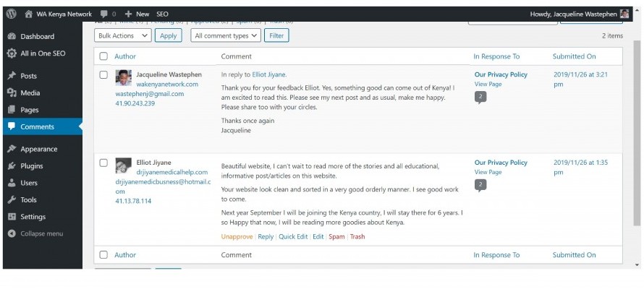Click View Page in Jacqueline's row
The height and width of the screenshot is (289, 644).
point(488,84)
